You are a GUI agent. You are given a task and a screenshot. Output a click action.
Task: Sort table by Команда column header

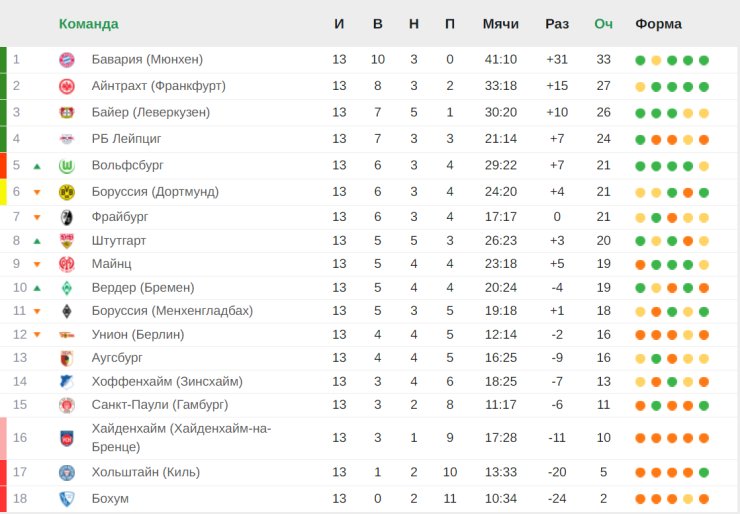tap(89, 24)
